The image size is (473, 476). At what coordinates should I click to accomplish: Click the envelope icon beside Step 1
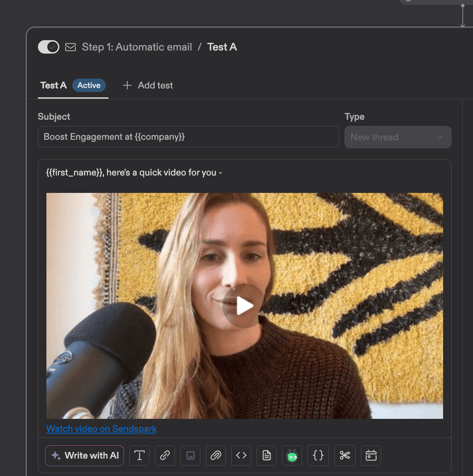coord(71,47)
